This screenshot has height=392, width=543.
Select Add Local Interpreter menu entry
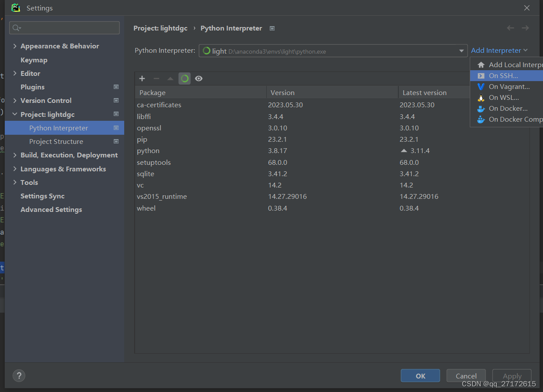(x=507, y=65)
